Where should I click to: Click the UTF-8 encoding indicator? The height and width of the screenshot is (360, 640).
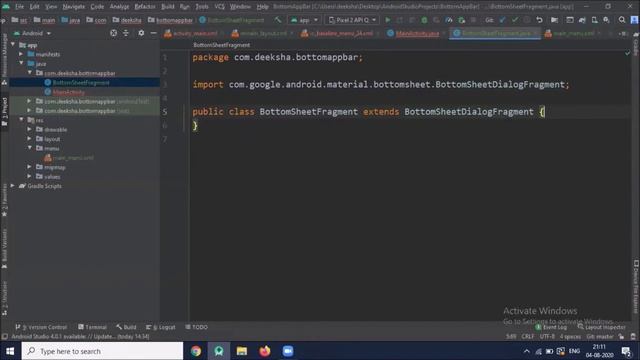[547, 336]
